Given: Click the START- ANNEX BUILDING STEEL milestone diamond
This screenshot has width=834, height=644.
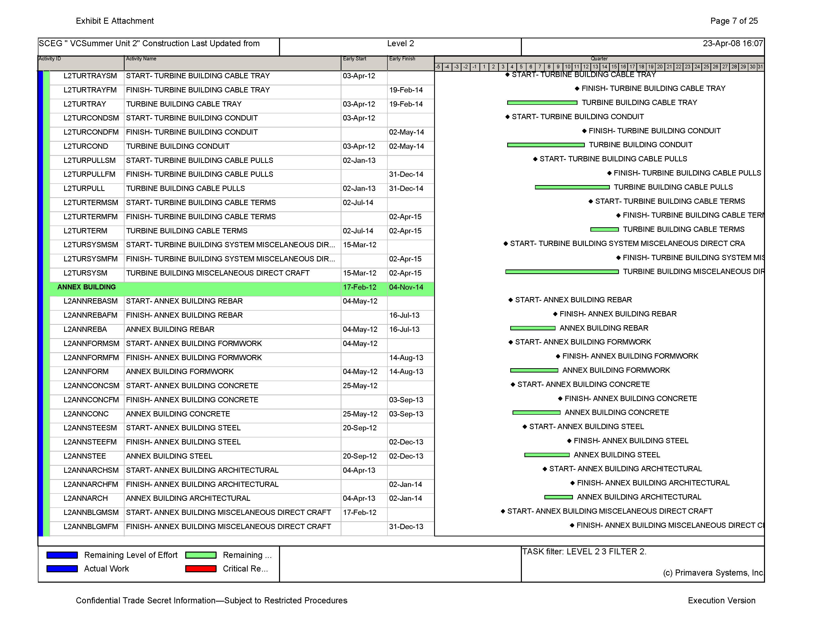Looking at the screenshot, I should point(525,427).
